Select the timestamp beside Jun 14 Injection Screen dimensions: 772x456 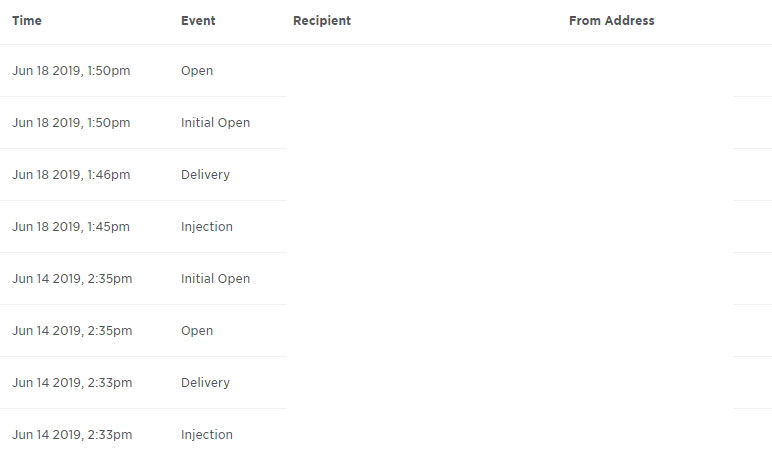click(72, 435)
